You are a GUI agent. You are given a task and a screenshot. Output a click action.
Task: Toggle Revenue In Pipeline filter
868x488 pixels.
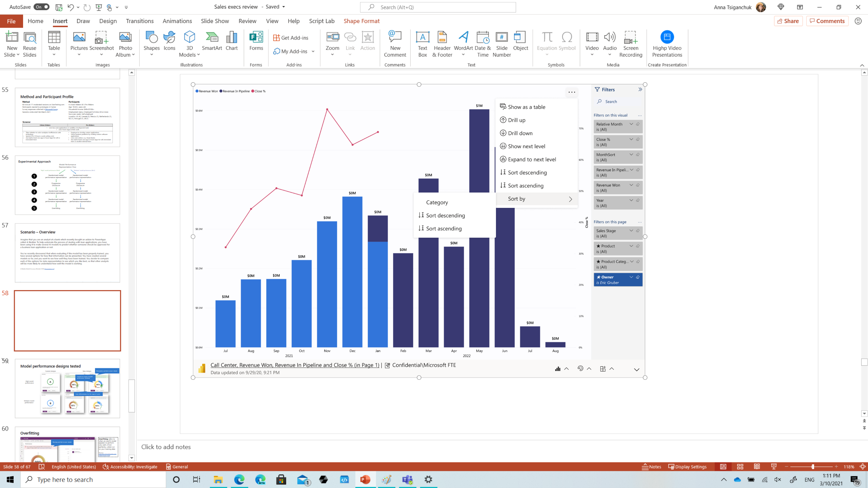(631, 169)
